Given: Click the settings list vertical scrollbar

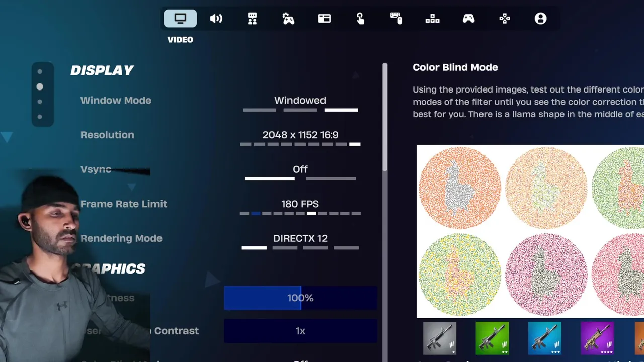Looking at the screenshot, I should point(385,117).
